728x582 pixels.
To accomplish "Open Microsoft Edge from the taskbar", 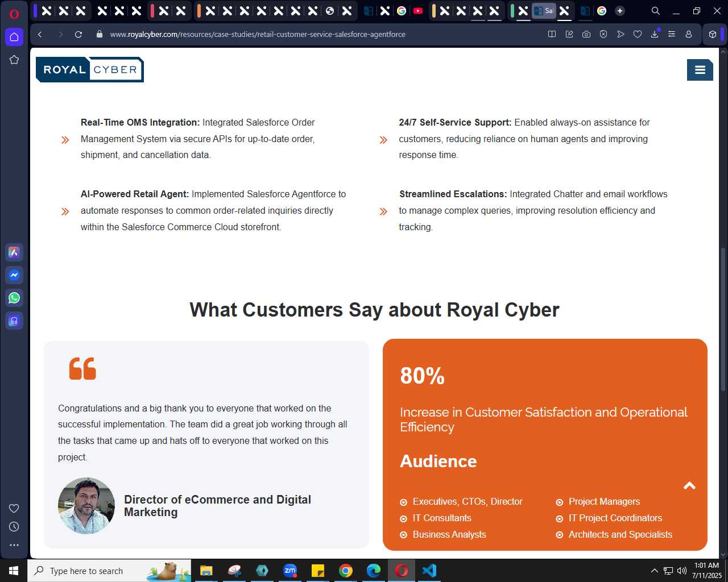I will 374,571.
